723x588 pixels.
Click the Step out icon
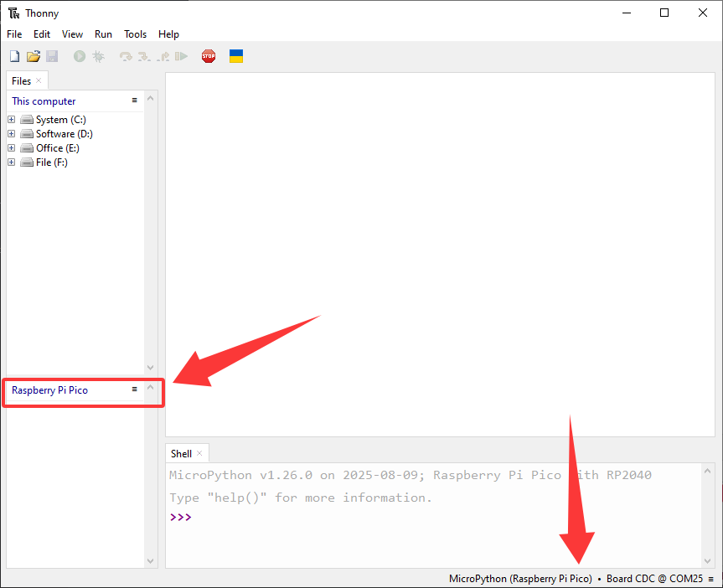[163, 56]
